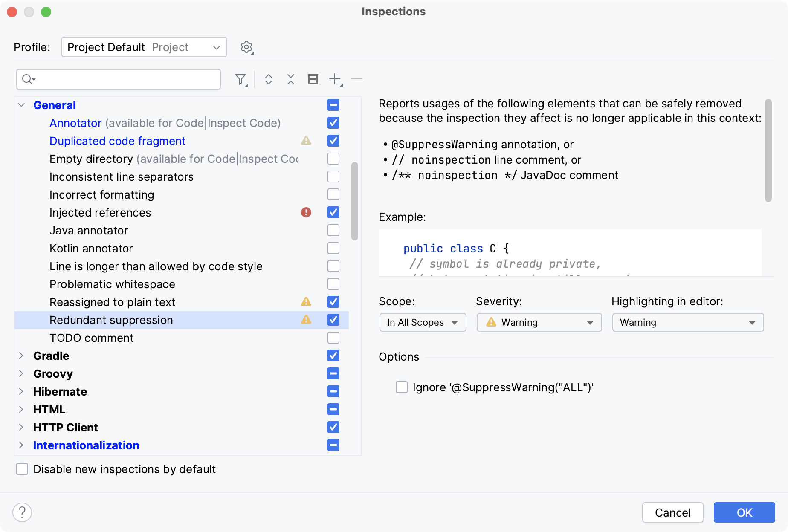788x532 pixels.
Task: Focus the inspections search field
Action: pos(119,79)
